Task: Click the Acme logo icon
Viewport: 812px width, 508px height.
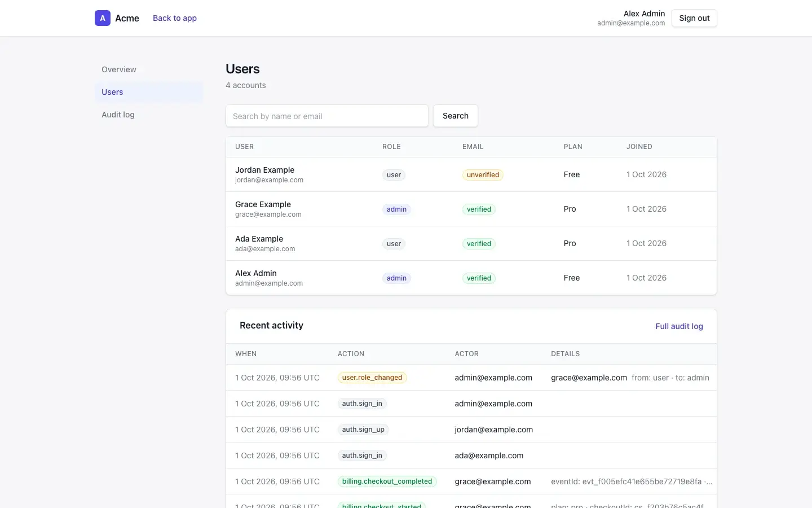Action: coord(103,18)
